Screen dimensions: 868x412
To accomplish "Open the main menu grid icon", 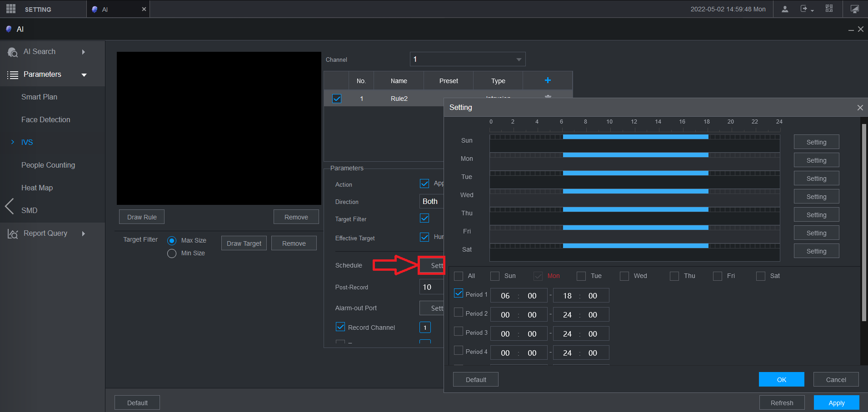I will [x=11, y=9].
